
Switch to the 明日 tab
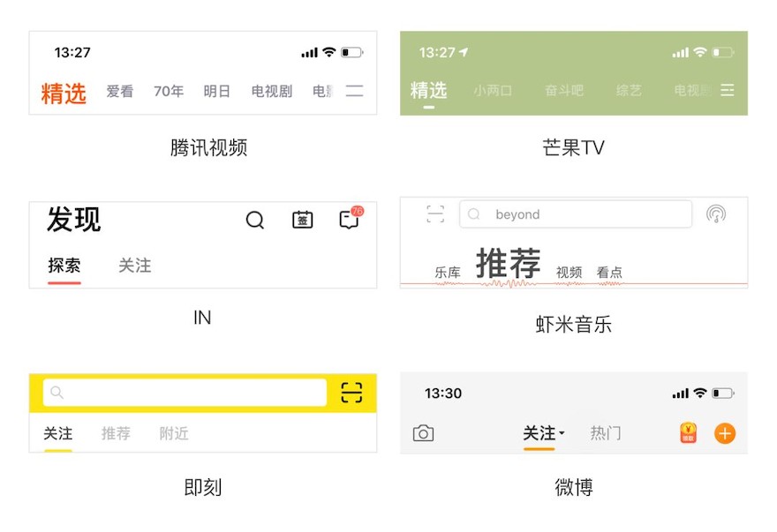click(216, 91)
